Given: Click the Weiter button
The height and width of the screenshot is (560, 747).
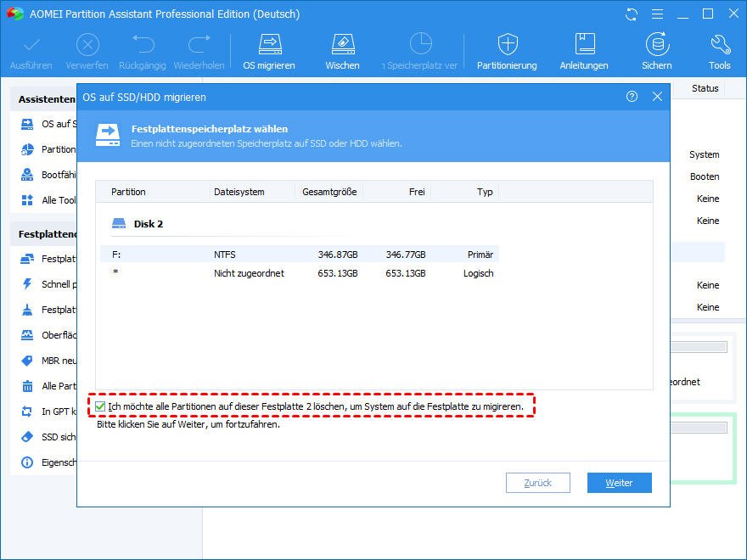Looking at the screenshot, I should (x=620, y=483).
